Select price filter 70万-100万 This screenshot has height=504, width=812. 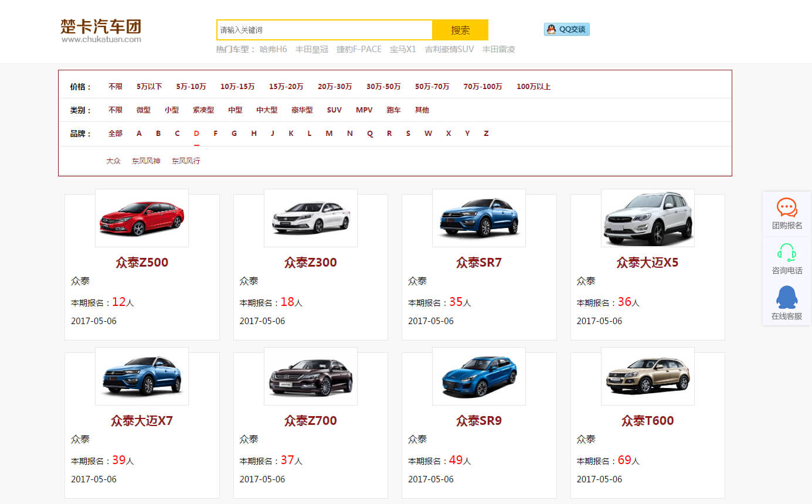point(483,87)
